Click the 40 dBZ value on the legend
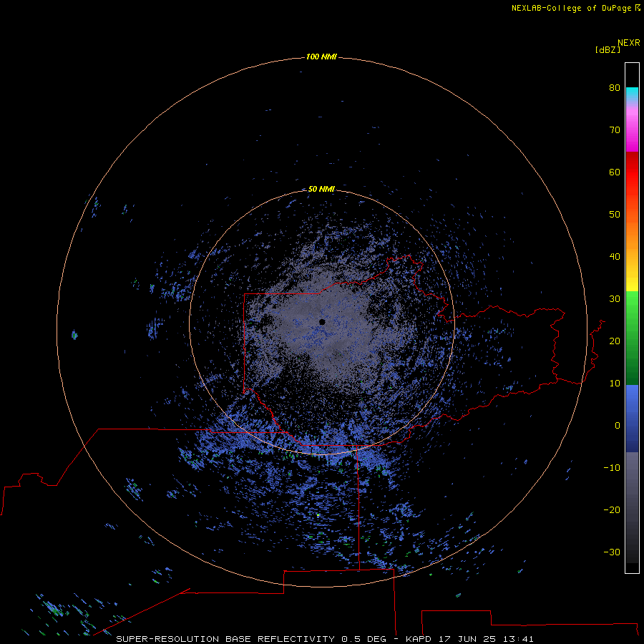644x644 pixels. [615, 257]
